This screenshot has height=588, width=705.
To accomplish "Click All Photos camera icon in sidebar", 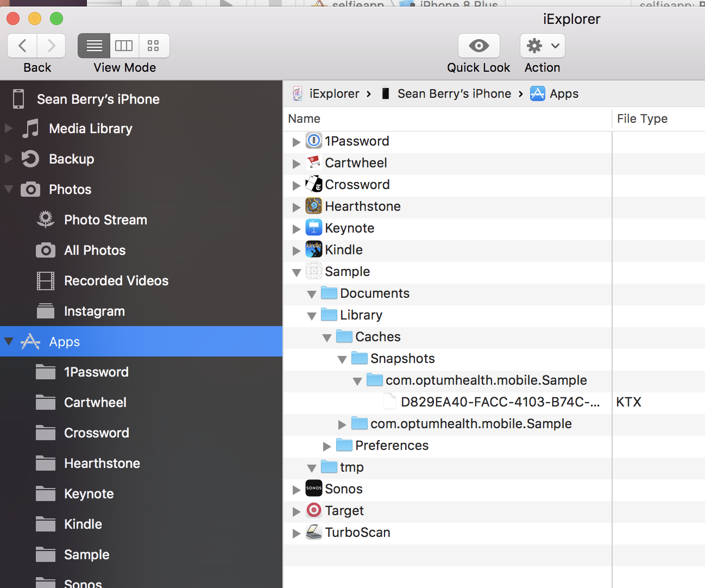I will point(46,250).
